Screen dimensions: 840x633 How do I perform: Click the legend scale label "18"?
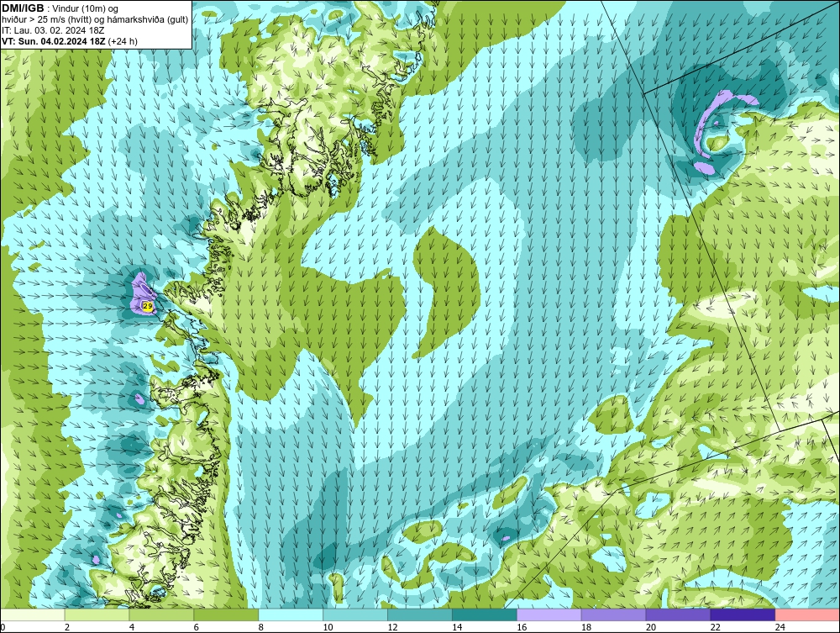tap(586, 627)
